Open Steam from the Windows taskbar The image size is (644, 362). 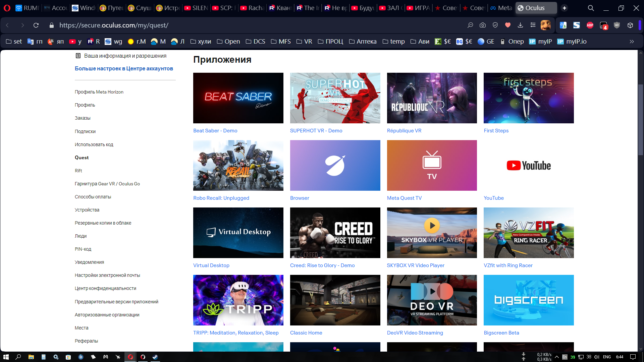point(155,357)
